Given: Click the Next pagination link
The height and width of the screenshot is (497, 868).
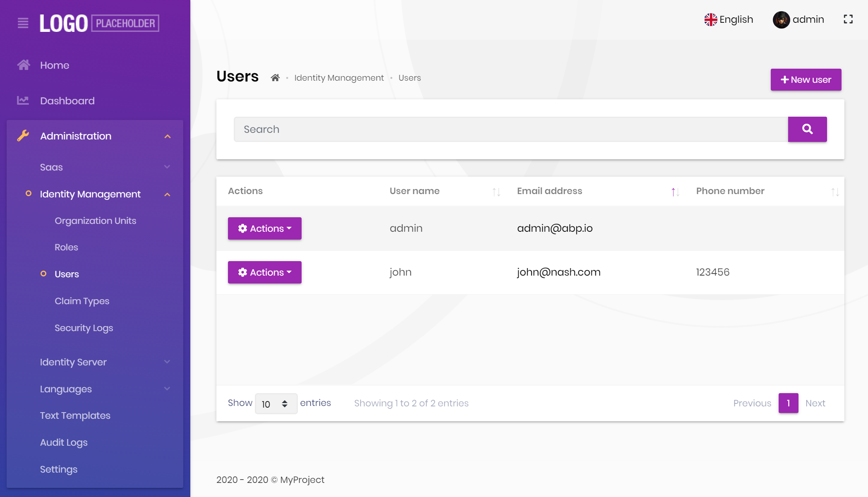Looking at the screenshot, I should (815, 403).
